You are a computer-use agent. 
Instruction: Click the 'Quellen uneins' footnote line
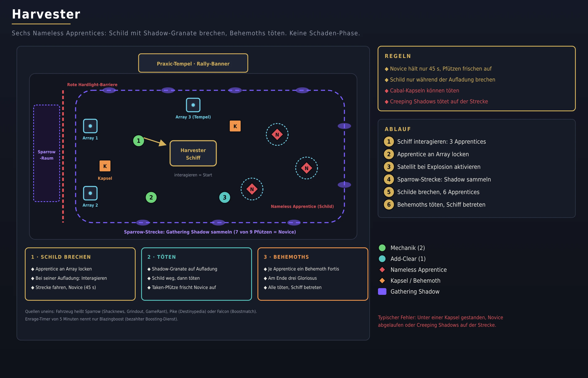click(x=141, y=311)
